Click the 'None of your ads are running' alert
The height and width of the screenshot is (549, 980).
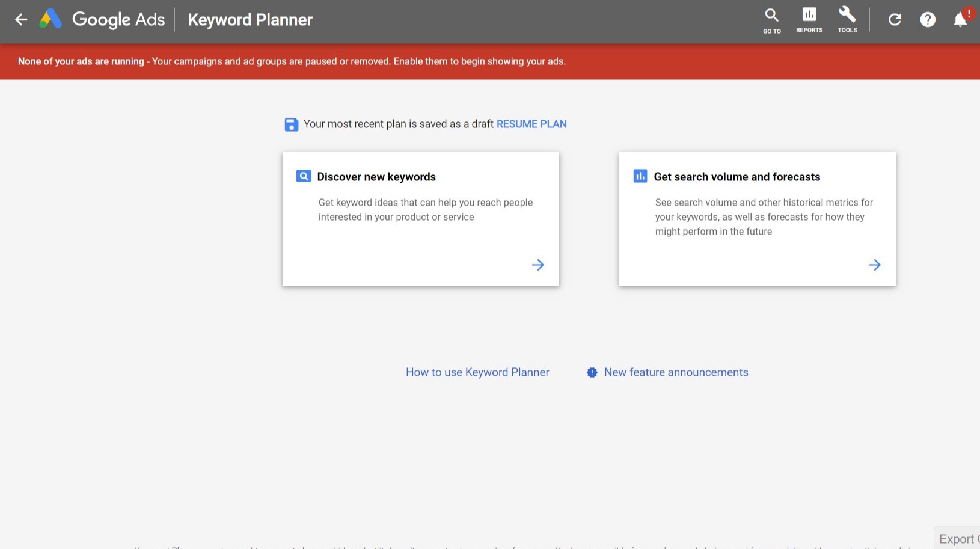[x=292, y=61]
